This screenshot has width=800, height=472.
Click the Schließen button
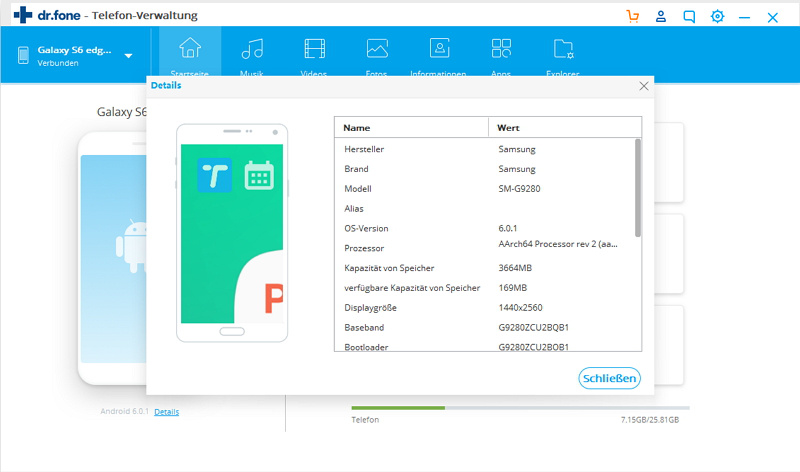pyautogui.click(x=609, y=378)
